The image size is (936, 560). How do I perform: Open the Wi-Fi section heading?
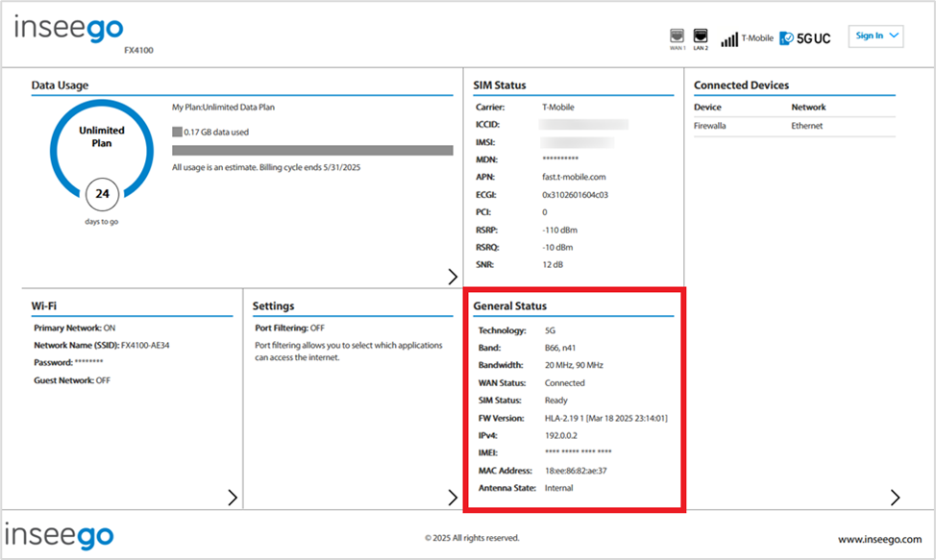click(43, 306)
